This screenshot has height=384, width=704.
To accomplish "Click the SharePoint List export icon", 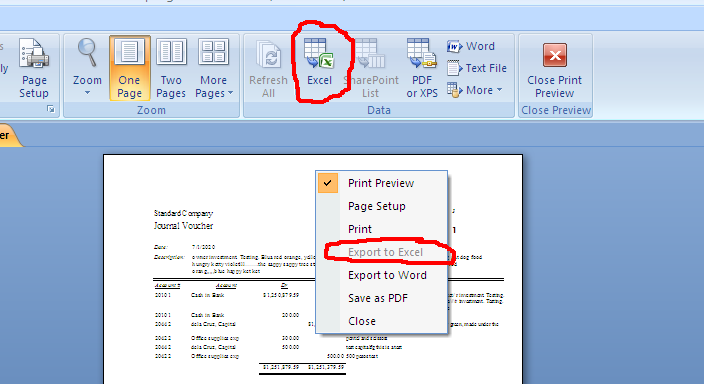I will point(370,68).
